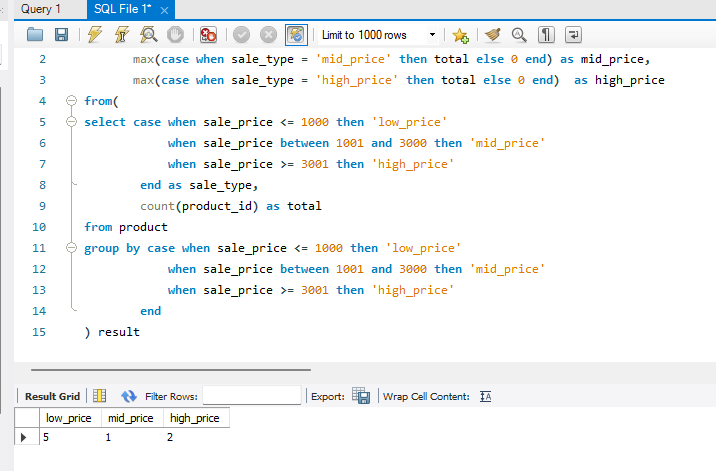This screenshot has width=716, height=471.
Task: Click 'from product' text on line 10
Action: 126,227
